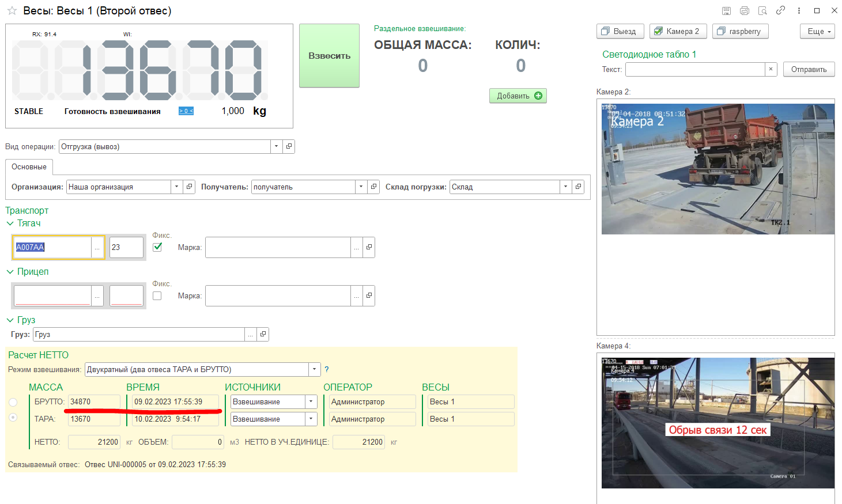This screenshot has width=842, height=504.
Task: Collapse the Прицеп section
Action: pos(10,272)
